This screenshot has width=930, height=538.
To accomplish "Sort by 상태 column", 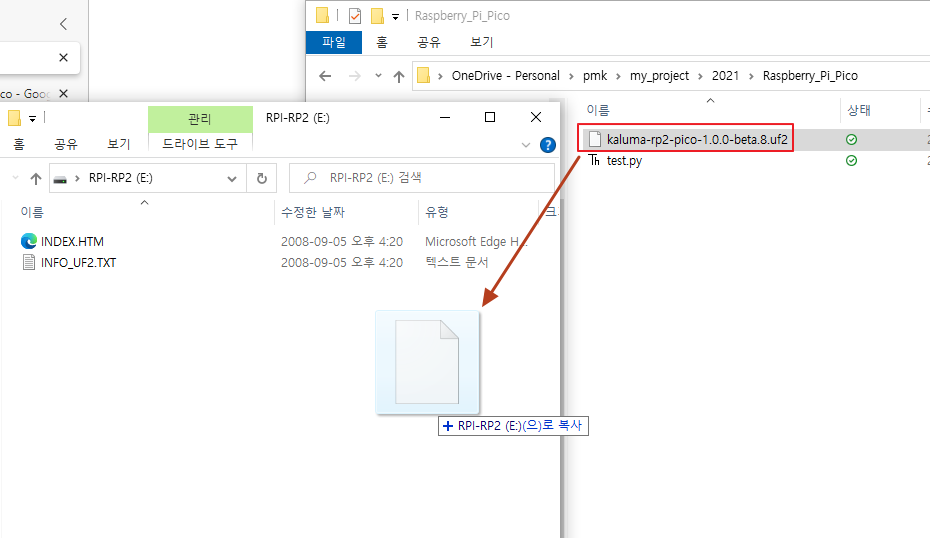I will 858,110.
